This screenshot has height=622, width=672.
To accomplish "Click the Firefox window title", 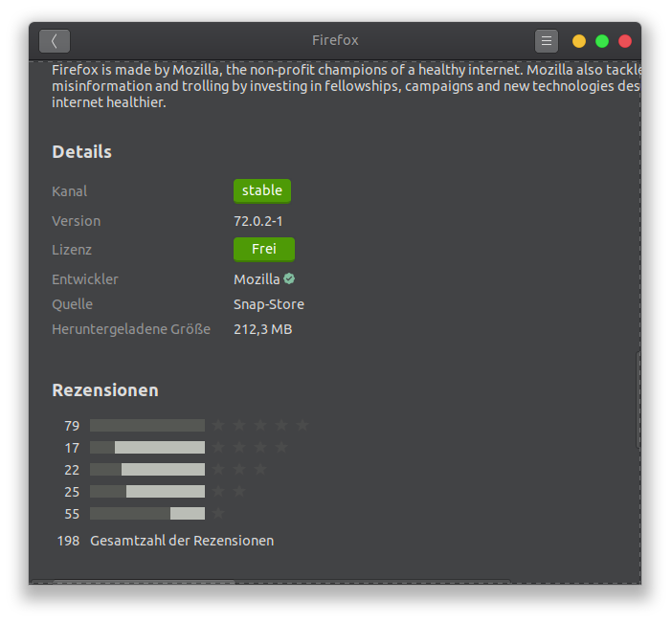I will click(335, 40).
